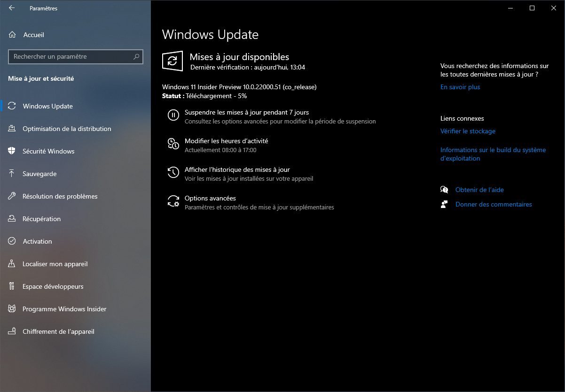Open the Récupération icon in sidebar
The height and width of the screenshot is (392, 565).
pos(12,219)
